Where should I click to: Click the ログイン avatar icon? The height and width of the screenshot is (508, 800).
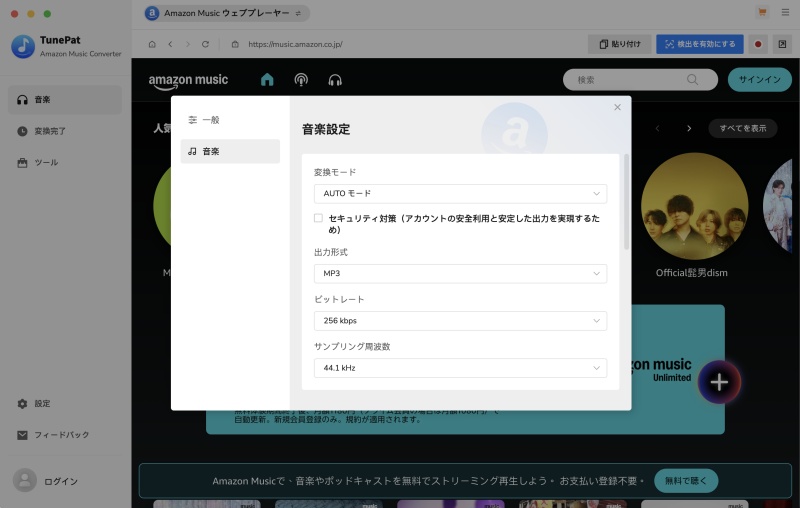click(24, 480)
